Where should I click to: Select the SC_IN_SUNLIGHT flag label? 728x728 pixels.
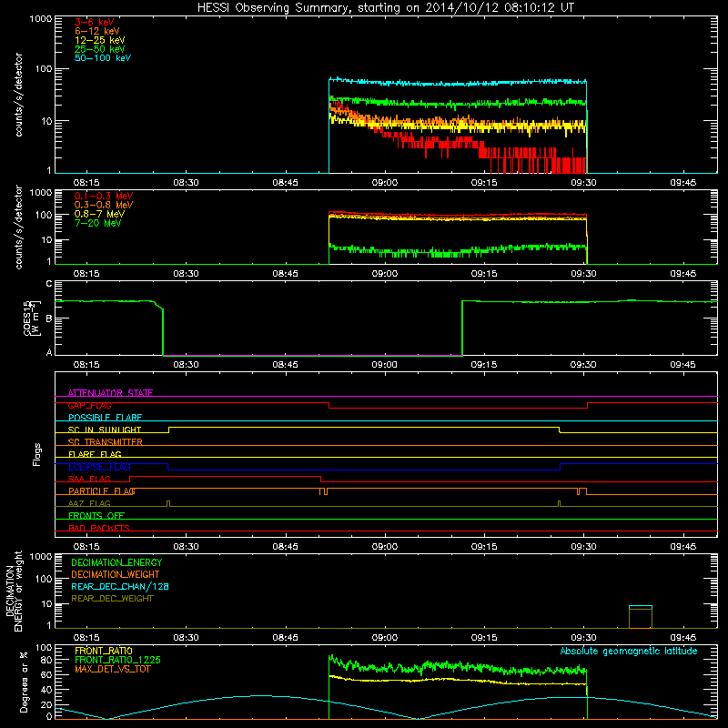coord(105,430)
